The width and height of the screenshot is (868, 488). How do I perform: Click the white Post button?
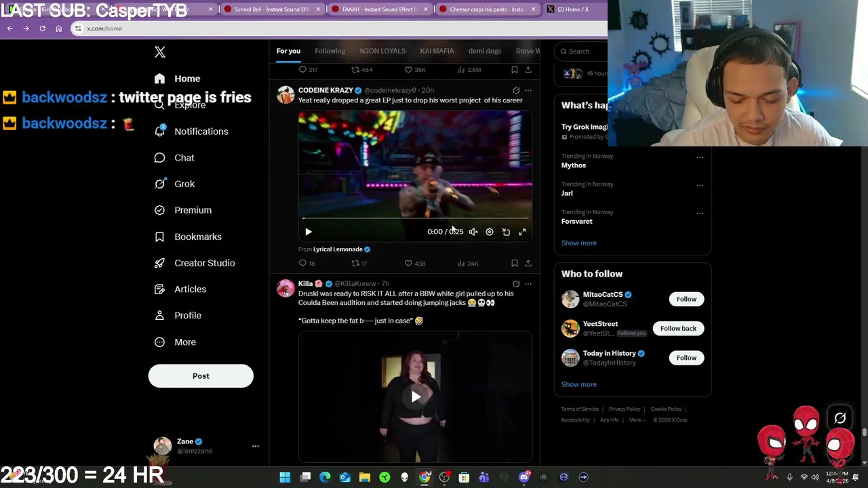201,376
